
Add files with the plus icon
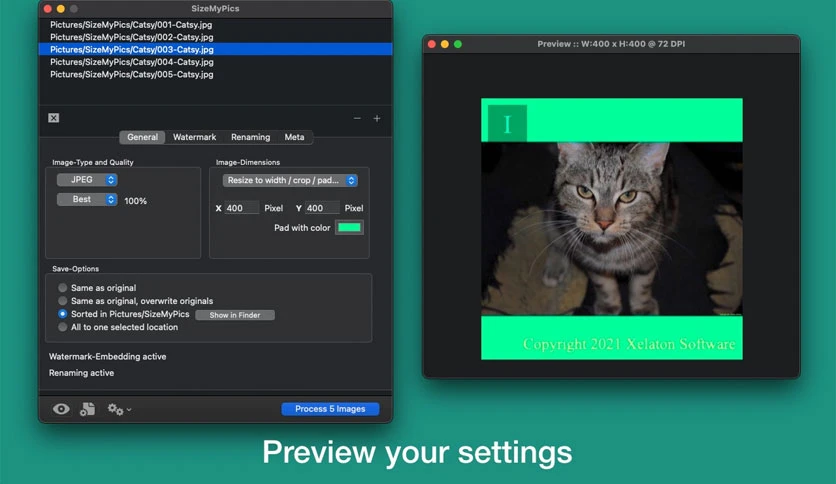[x=377, y=118]
